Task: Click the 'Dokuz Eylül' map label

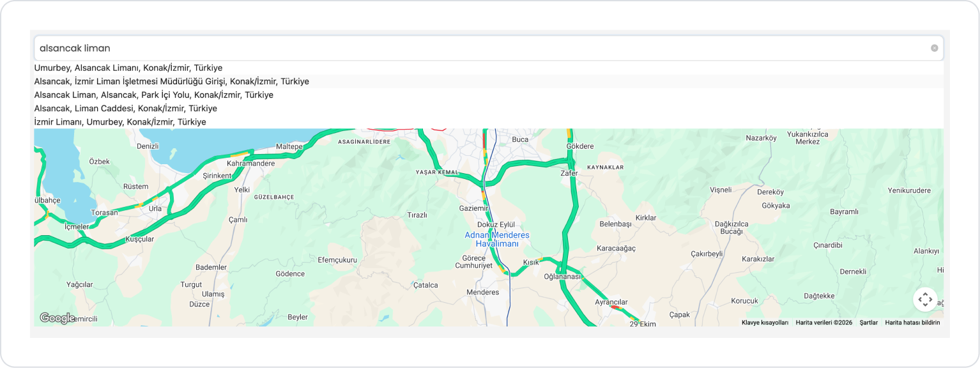Action: pyautogui.click(x=496, y=225)
